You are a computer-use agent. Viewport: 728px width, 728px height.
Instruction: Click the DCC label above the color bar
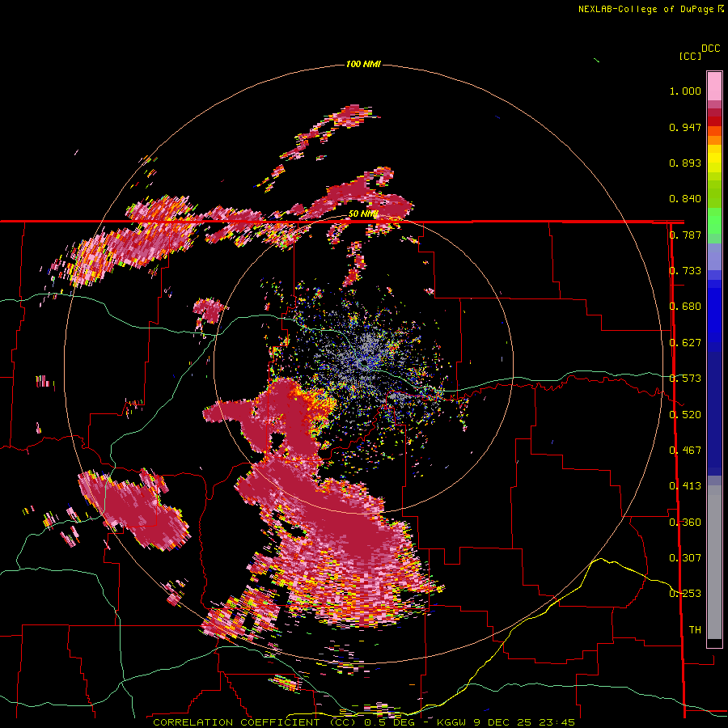coord(711,49)
